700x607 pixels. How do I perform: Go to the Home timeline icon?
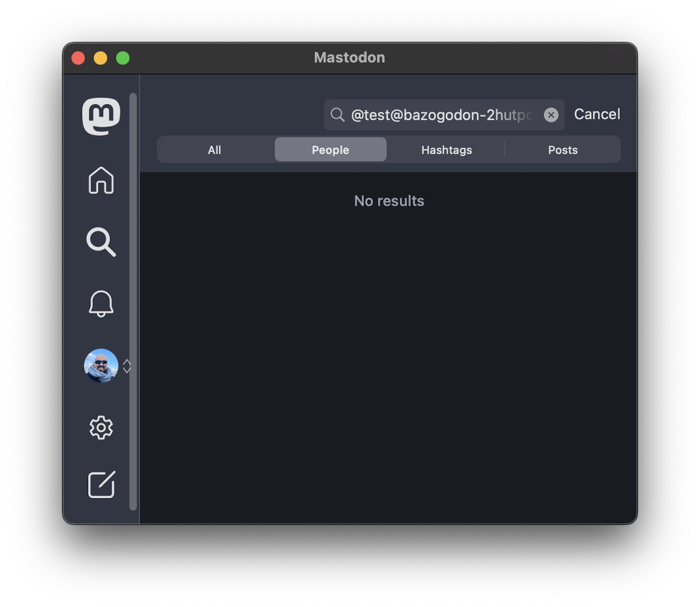[101, 180]
